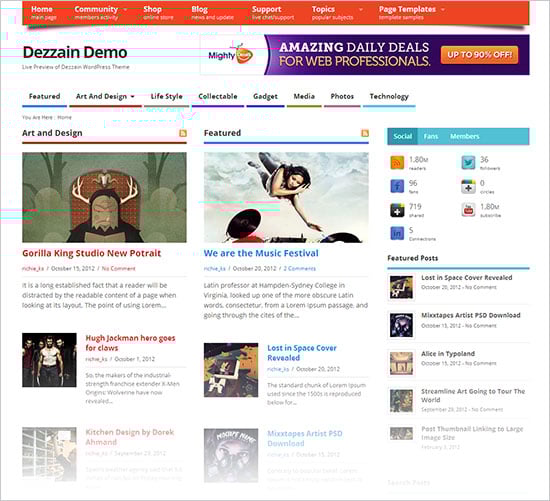Click richie_ks author under Music Festival
The image size is (550, 501).
214,268
